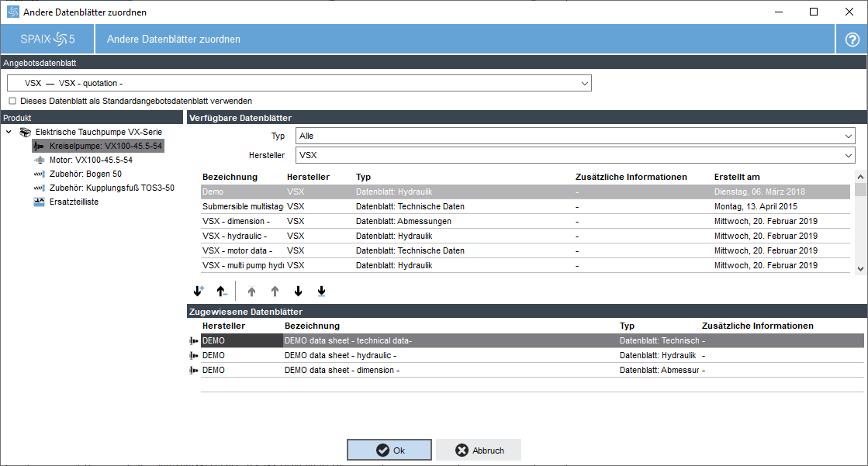Select the 'VSX - multi pump hydr' datasheet row
868x466 pixels.
pyautogui.click(x=525, y=266)
